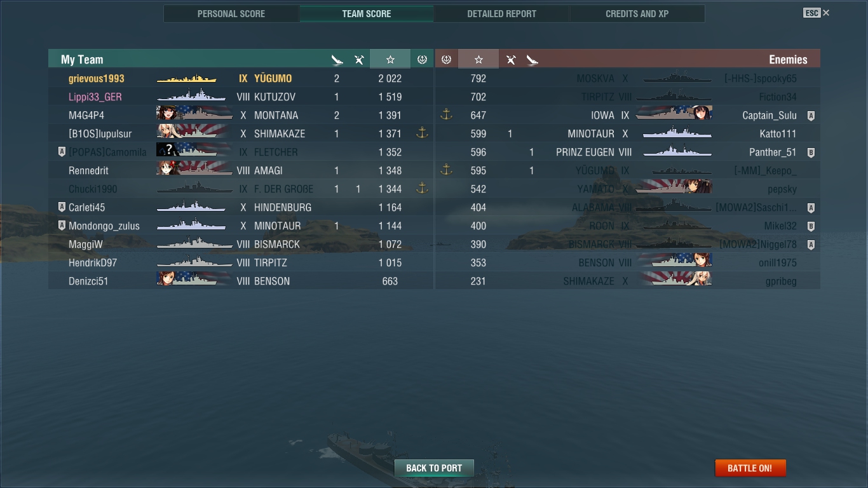Start another match with Battle On!
Viewport: 868px width, 488px height.
click(x=750, y=468)
